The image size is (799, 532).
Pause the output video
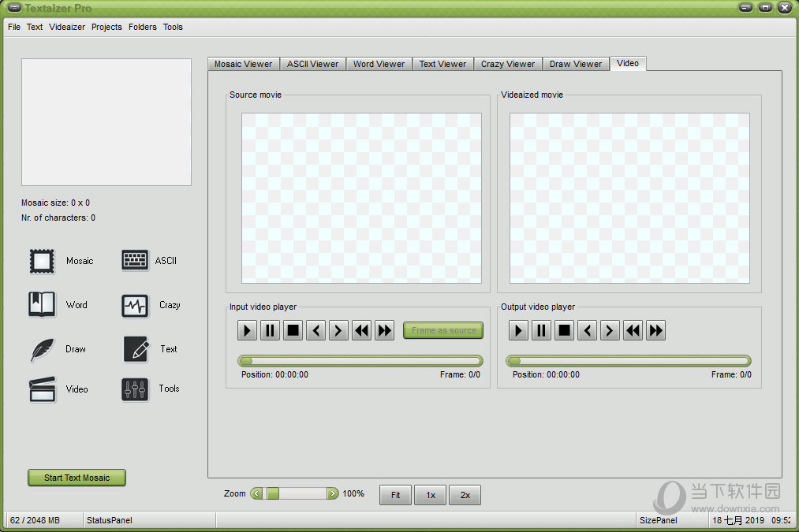tap(541, 331)
